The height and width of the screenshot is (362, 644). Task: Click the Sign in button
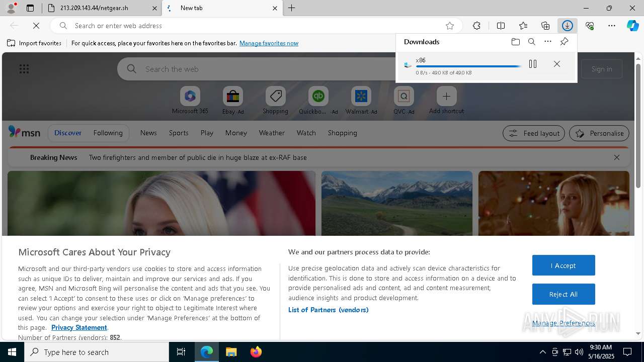(602, 69)
